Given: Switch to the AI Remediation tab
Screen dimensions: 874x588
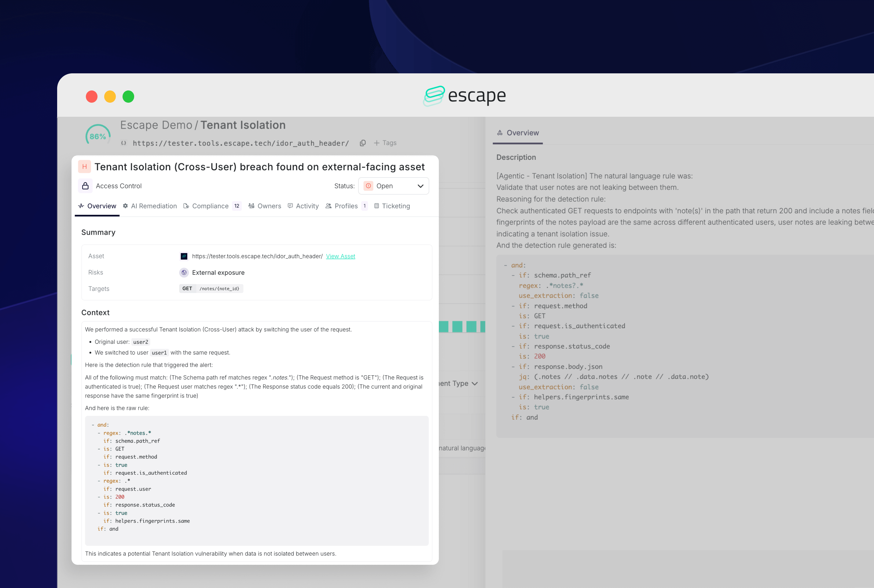Looking at the screenshot, I should (150, 206).
